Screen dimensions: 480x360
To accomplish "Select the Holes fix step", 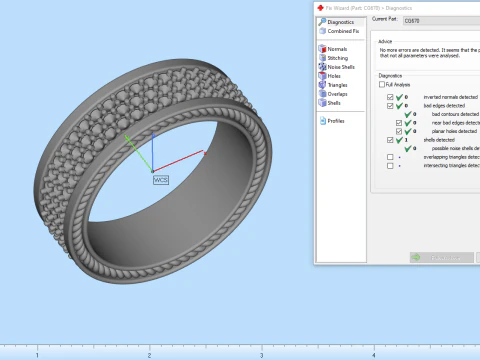I will [330, 76].
